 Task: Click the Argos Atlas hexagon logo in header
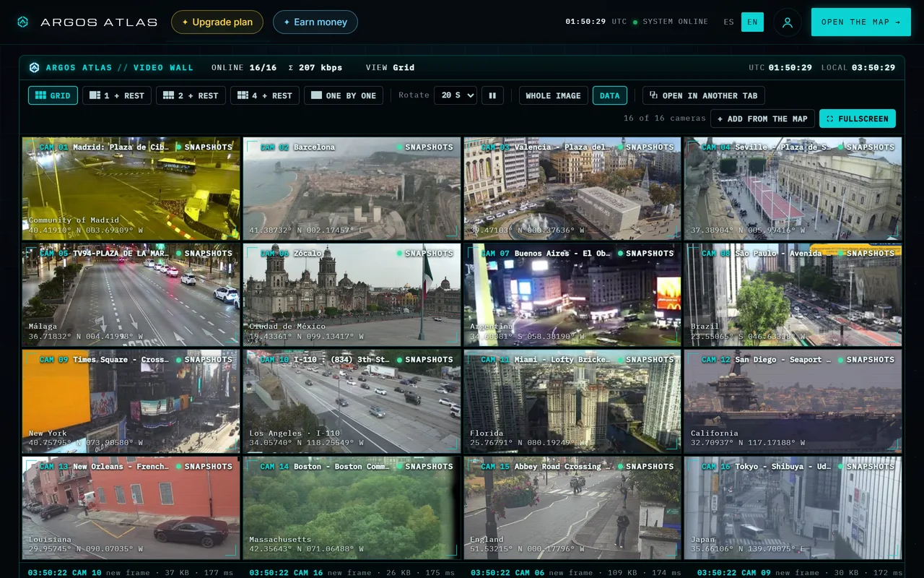22,22
